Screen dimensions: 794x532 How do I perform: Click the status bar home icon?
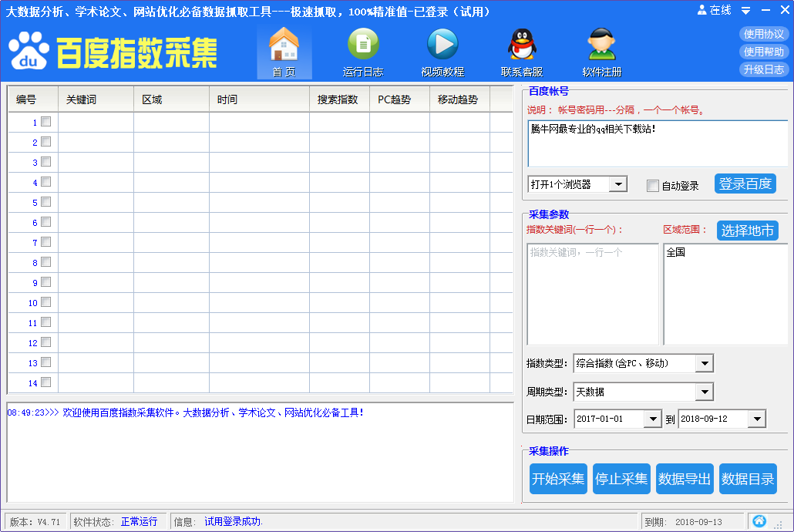(759, 521)
